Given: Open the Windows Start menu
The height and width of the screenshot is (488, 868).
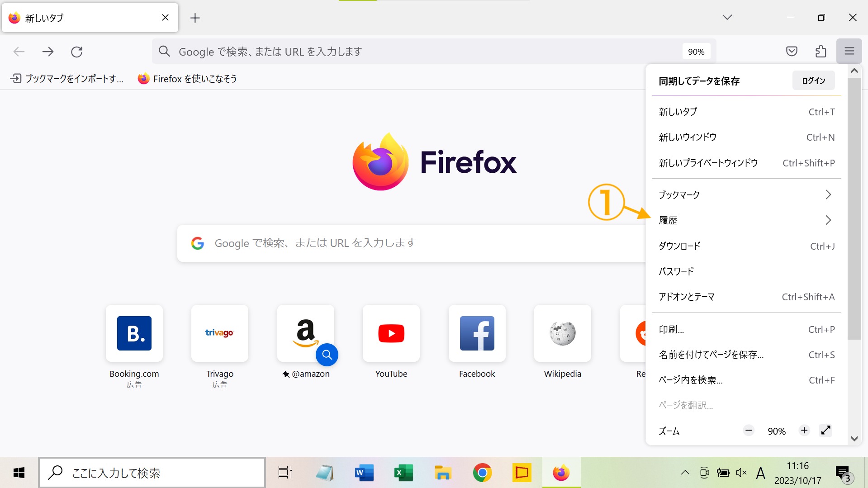Looking at the screenshot, I should coord(19,473).
